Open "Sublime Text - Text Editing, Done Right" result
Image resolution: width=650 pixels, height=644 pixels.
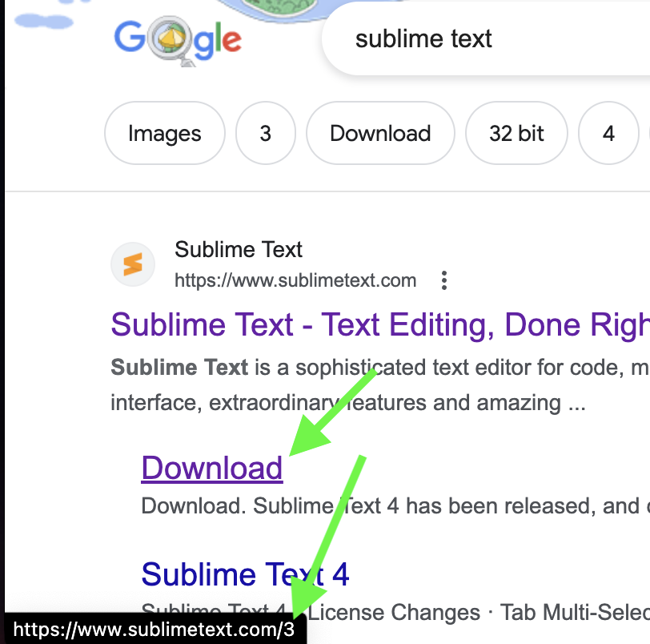pyautogui.click(x=380, y=324)
